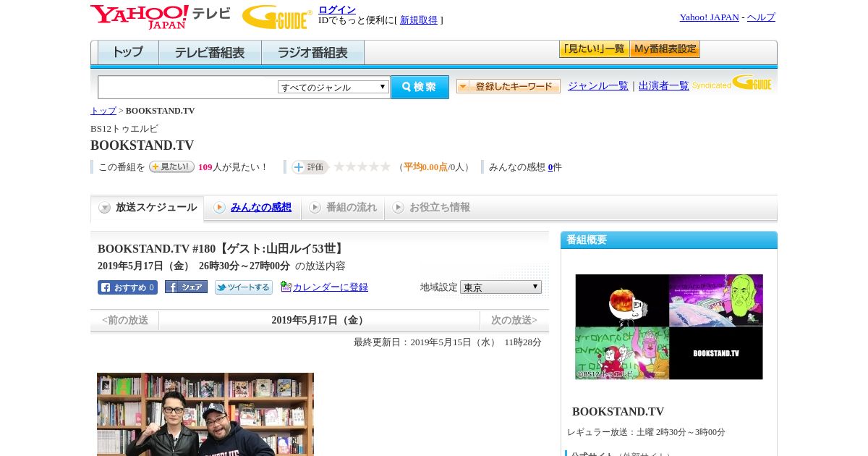Click the 番組概要 panel header
Viewport: 868px width, 456px height.
pos(669,240)
